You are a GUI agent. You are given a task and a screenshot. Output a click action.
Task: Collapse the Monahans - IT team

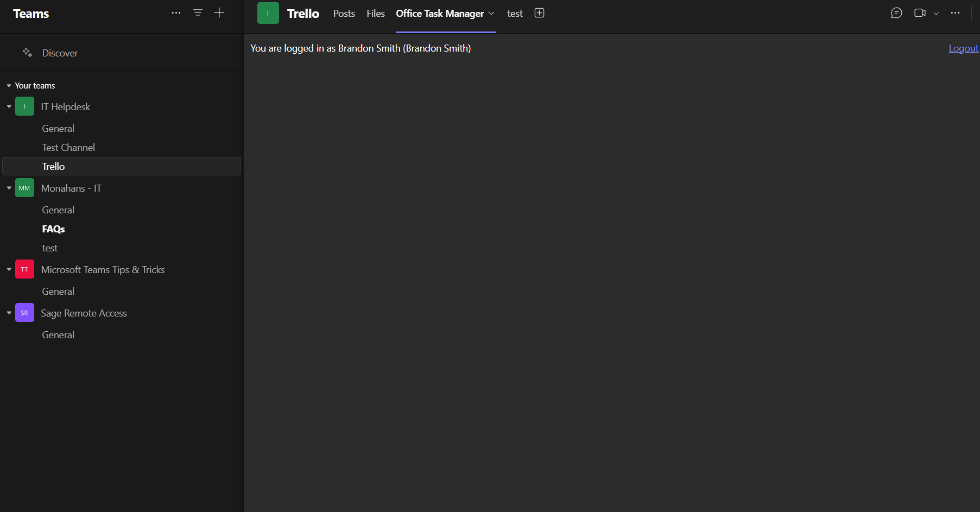tap(9, 188)
